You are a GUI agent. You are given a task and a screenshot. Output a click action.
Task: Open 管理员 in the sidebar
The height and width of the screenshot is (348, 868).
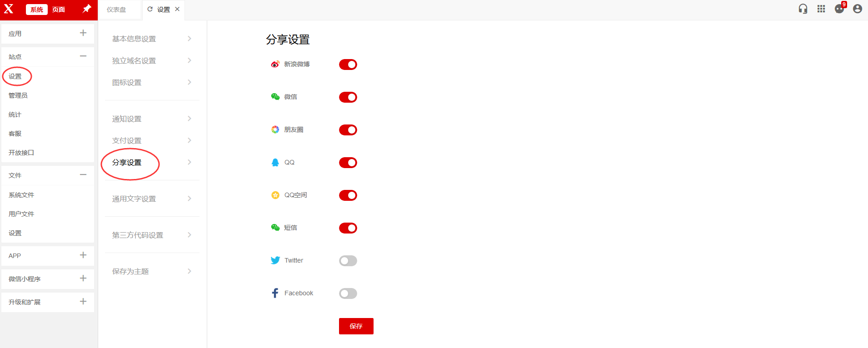pos(18,95)
